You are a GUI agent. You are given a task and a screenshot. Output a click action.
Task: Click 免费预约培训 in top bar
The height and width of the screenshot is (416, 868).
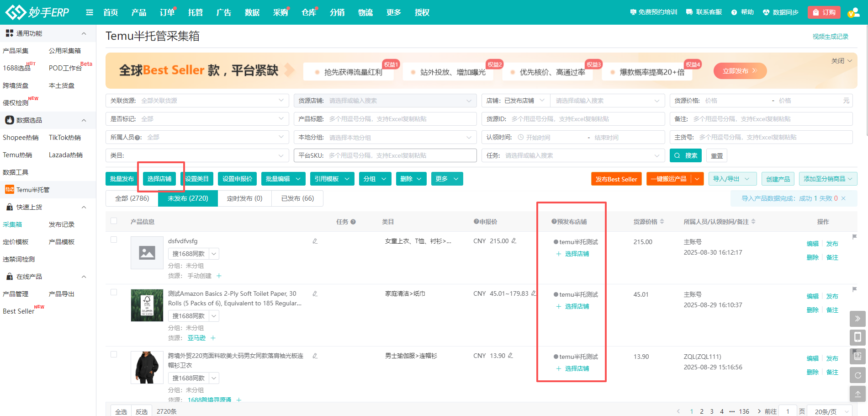click(x=653, y=12)
